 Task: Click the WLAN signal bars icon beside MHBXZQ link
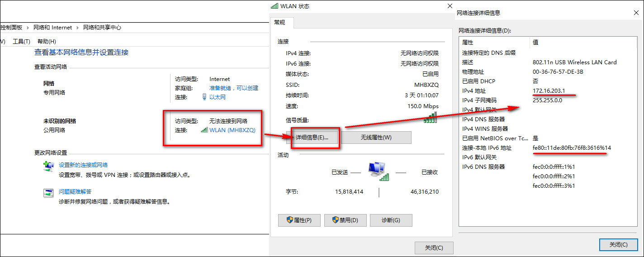204,130
